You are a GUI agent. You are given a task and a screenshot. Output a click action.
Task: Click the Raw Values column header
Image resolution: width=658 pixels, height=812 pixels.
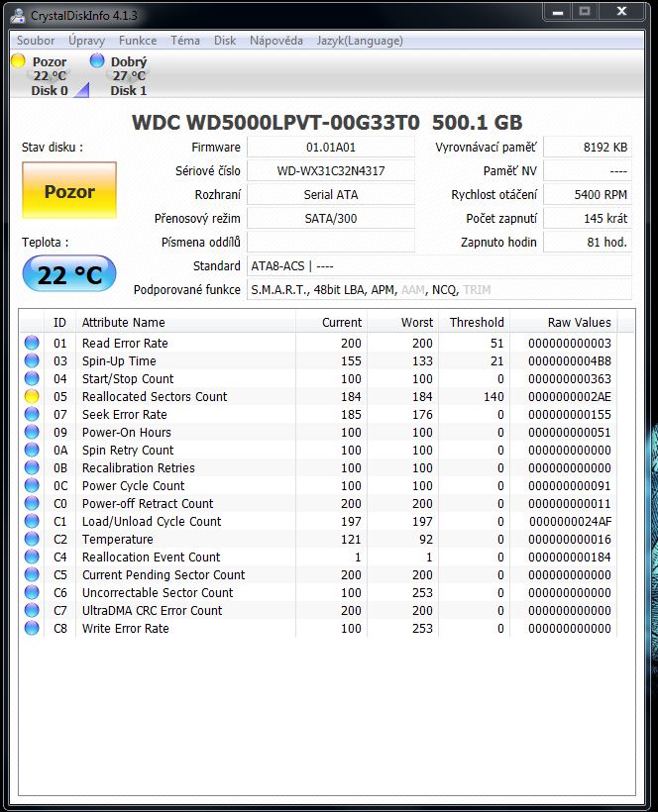pyautogui.click(x=563, y=322)
